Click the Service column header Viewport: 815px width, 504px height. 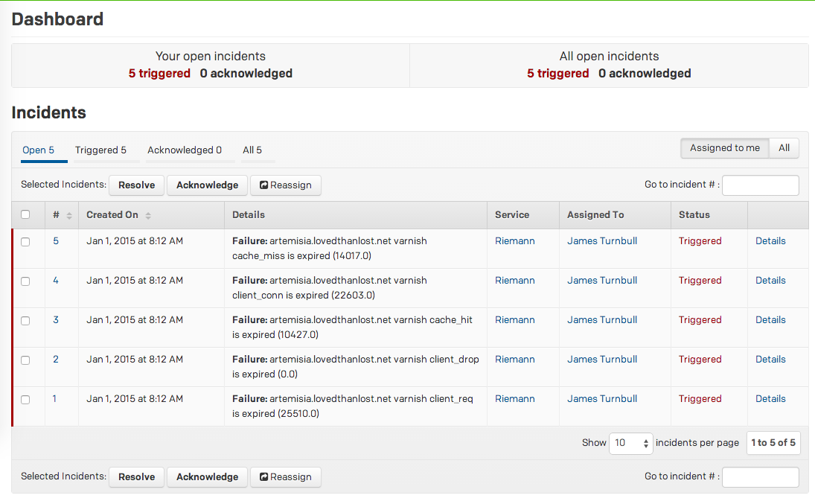(512, 215)
